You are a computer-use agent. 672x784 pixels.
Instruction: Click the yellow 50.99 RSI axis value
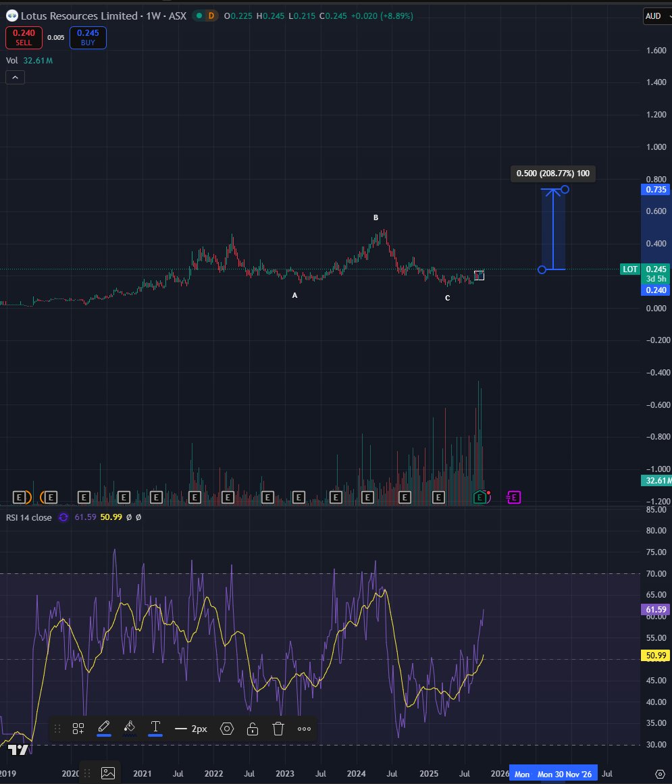click(656, 655)
